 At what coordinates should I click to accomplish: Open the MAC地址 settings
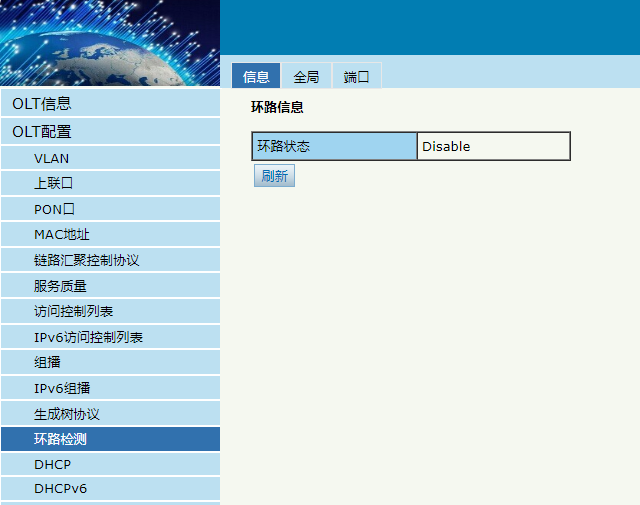pos(111,234)
